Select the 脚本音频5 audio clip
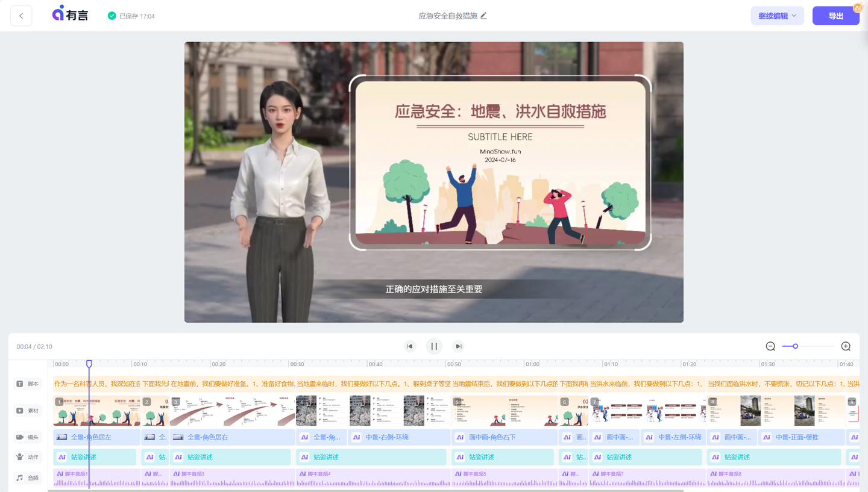Viewport: 868px width, 492px height. click(x=505, y=478)
